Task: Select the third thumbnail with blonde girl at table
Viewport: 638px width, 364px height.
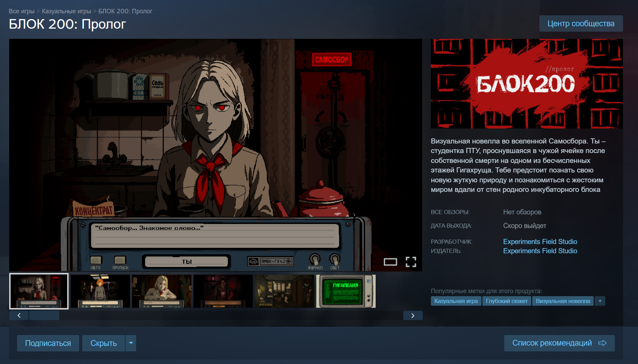Action: pyautogui.click(x=162, y=291)
